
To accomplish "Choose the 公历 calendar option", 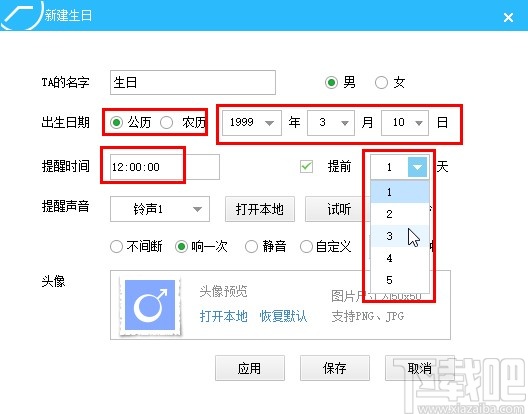I will point(117,123).
